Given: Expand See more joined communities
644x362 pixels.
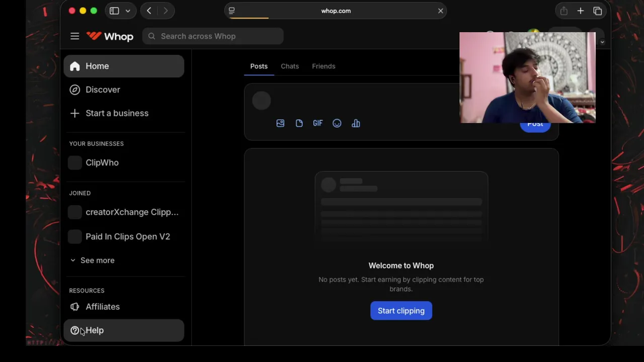Looking at the screenshot, I should coord(93,260).
